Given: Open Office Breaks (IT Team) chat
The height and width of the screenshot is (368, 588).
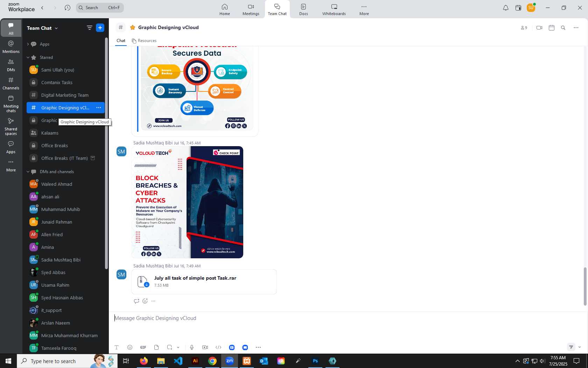Looking at the screenshot, I should 65,158.
